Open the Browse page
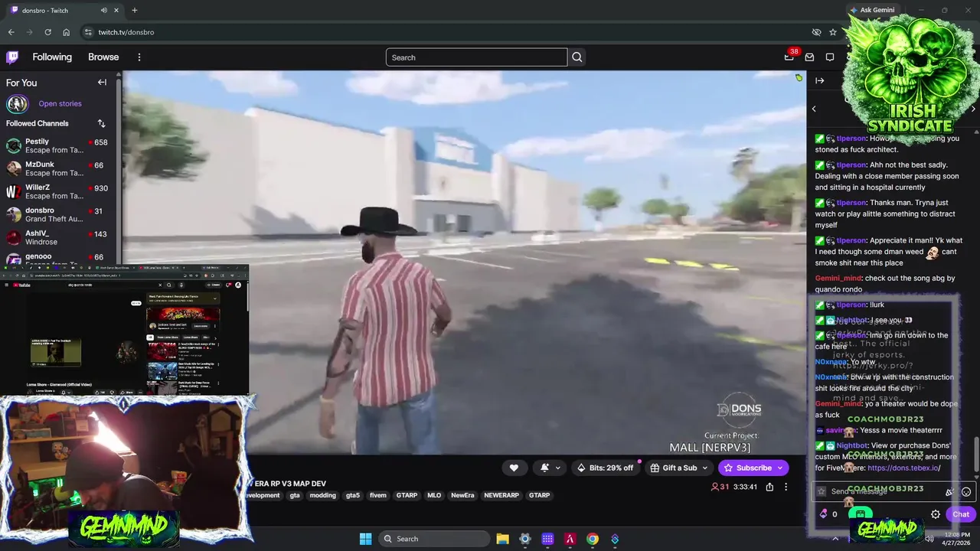 pyautogui.click(x=103, y=57)
